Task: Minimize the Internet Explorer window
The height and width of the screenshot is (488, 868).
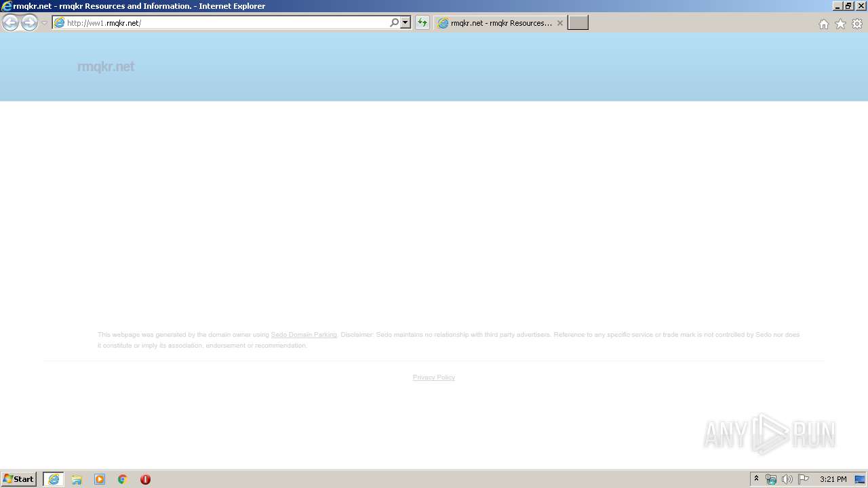Action: tap(837, 6)
